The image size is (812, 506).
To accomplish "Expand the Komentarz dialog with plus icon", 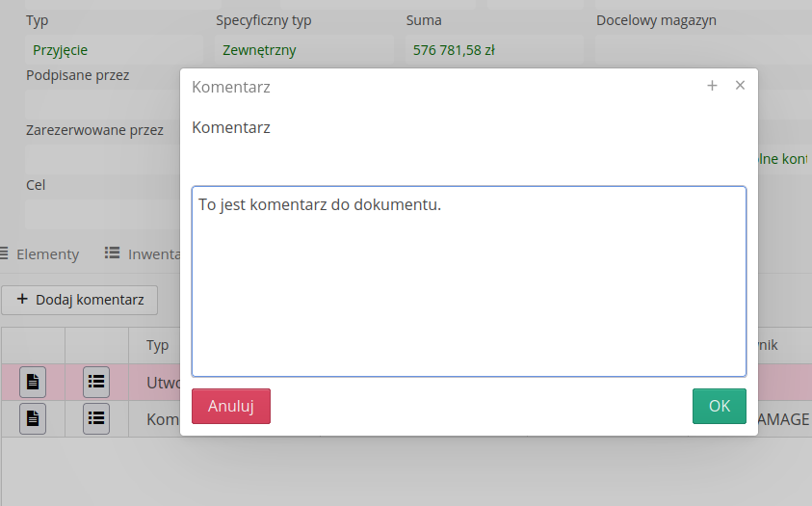I will 712,86.
